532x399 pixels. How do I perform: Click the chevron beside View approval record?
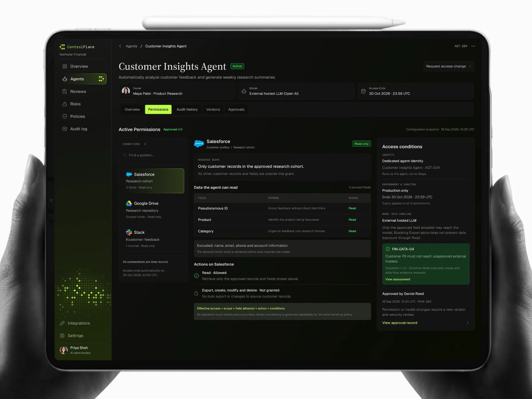468,323
